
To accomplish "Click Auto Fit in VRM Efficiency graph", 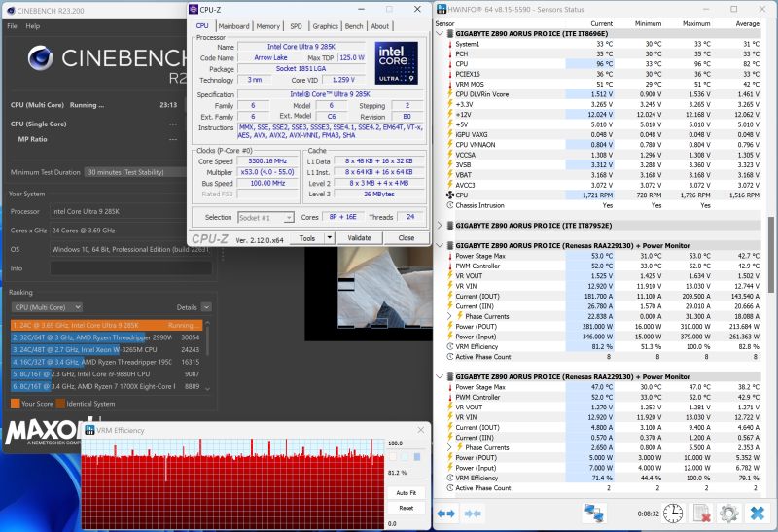I will (406, 493).
